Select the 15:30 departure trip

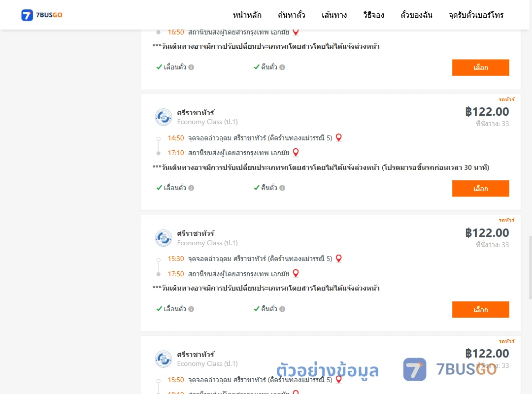[x=480, y=309]
